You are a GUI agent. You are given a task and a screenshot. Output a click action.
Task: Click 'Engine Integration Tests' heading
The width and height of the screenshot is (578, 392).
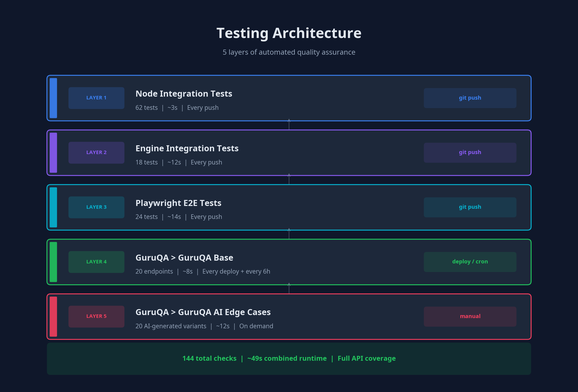[187, 148]
